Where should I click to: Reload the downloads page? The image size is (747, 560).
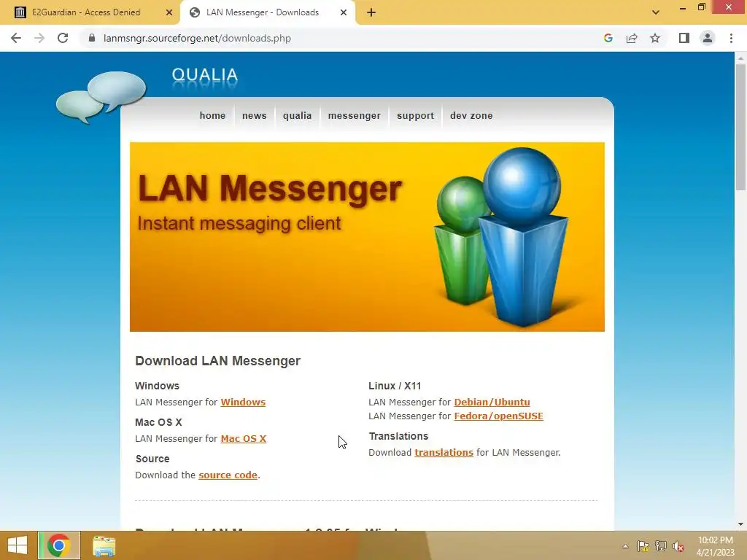[63, 38]
